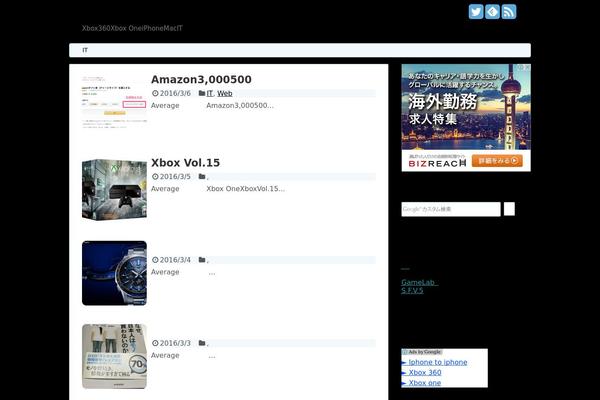Click the excerpt text Amazon3,000500...
600x400 pixels.
click(240, 105)
